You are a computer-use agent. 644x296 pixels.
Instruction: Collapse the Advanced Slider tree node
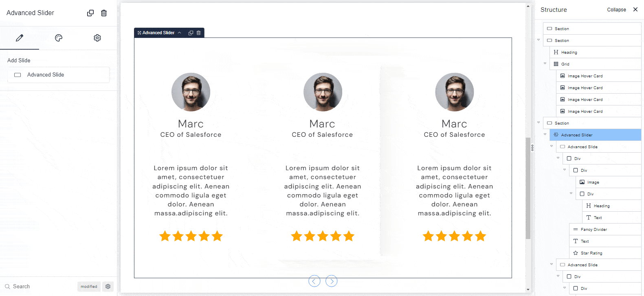tap(545, 134)
